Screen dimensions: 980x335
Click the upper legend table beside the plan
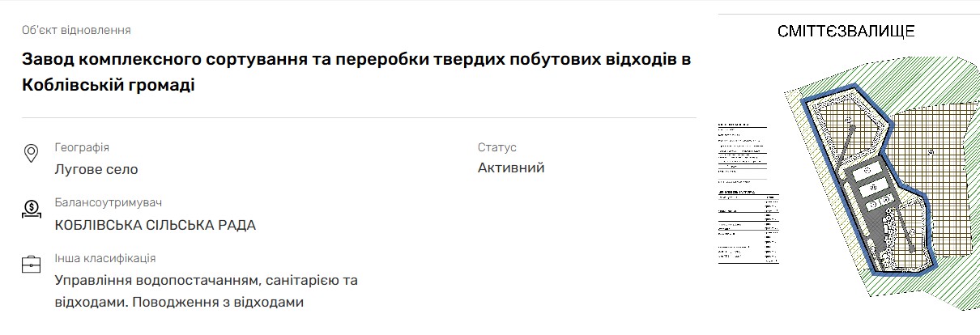pyautogui.click(x=741, y=150)
